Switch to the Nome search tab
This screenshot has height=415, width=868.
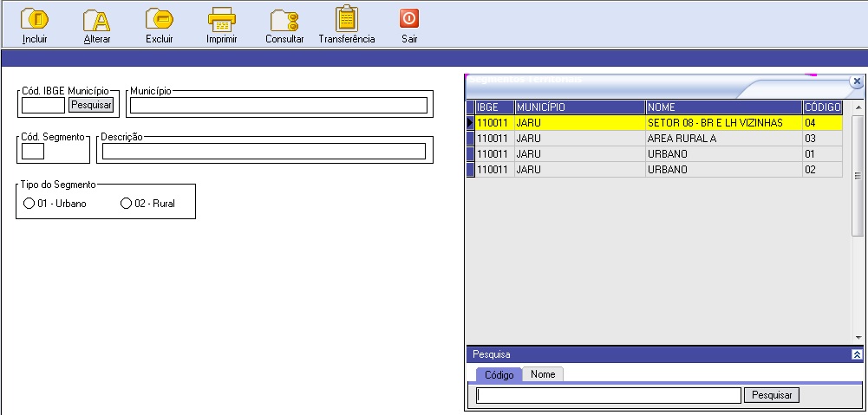pyautogui.click(x=543, y=374)
